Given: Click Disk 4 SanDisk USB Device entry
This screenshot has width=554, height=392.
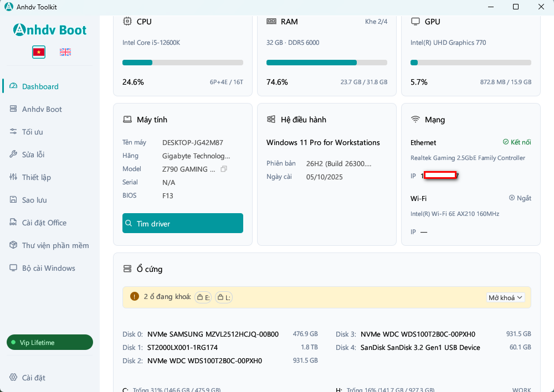Looking at the screenshot, I should [x=433, y=348].
